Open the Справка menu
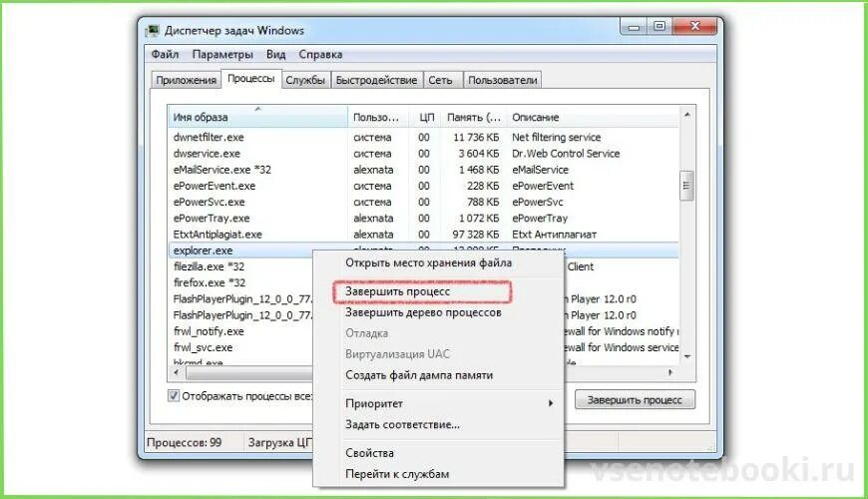 point(320,54)
